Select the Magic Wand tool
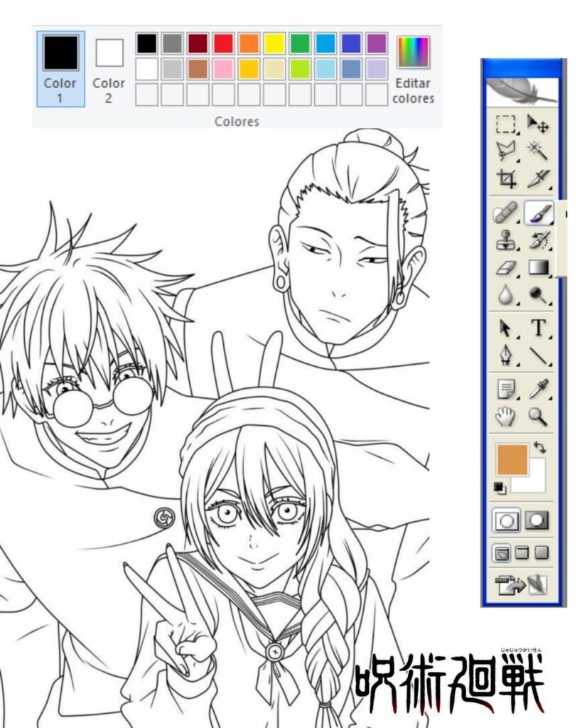Screen dimensions: 582x728 [x=538, y=151]
